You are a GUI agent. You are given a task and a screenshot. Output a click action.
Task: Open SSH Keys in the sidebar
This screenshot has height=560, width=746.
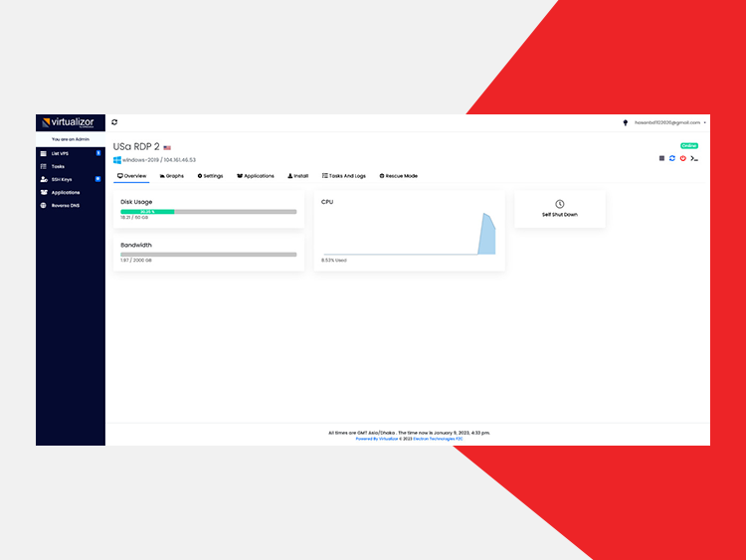(70, 179)
